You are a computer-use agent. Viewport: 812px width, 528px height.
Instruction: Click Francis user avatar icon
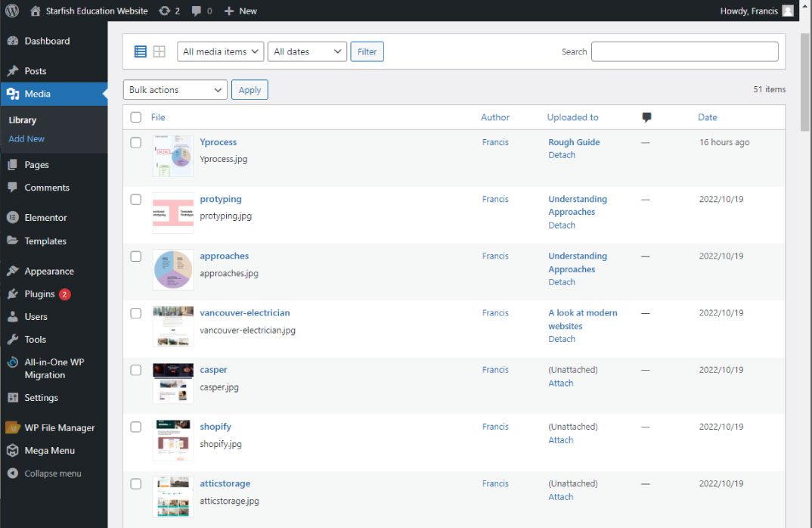[788, 11]
